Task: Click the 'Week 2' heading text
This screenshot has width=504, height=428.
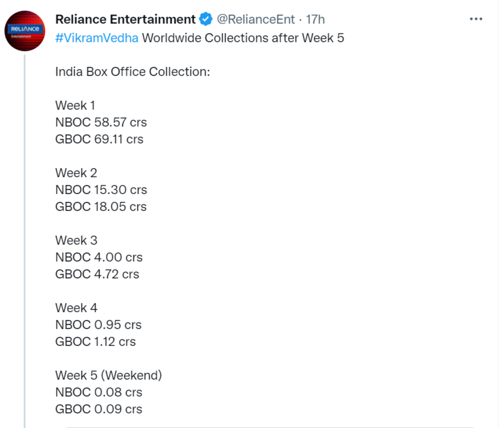Action: [76, 173]
